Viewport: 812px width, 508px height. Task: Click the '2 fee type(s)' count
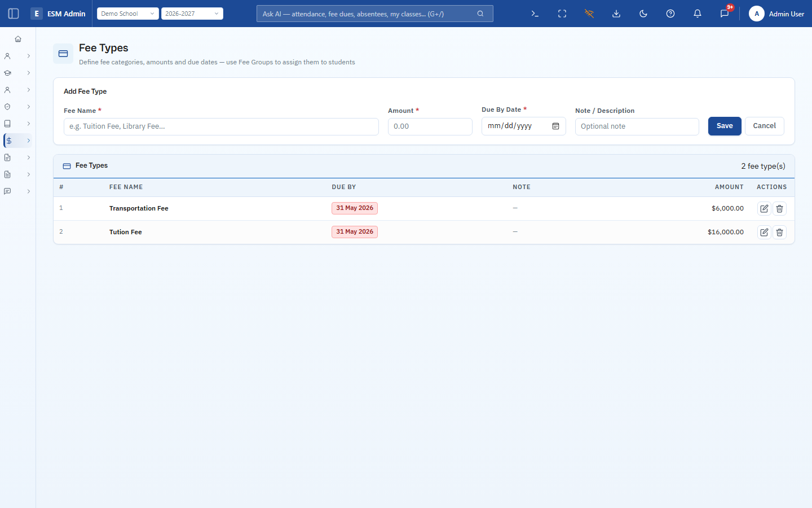[763, 166]
